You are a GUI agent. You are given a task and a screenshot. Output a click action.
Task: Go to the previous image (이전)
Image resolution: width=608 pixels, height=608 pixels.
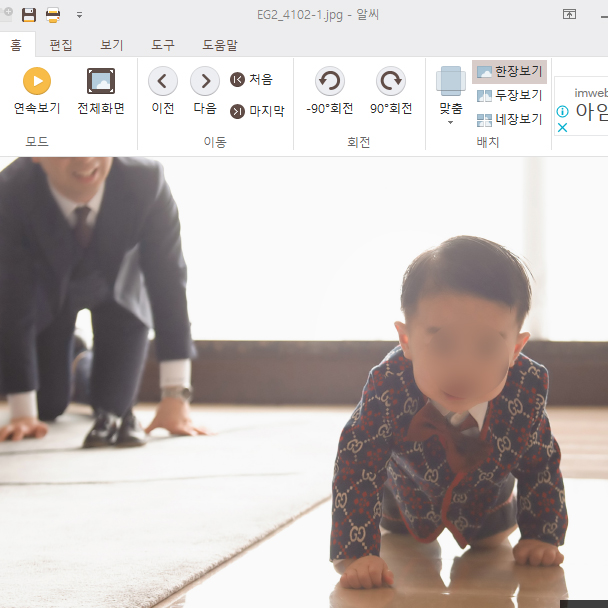(x=163, y=90)
